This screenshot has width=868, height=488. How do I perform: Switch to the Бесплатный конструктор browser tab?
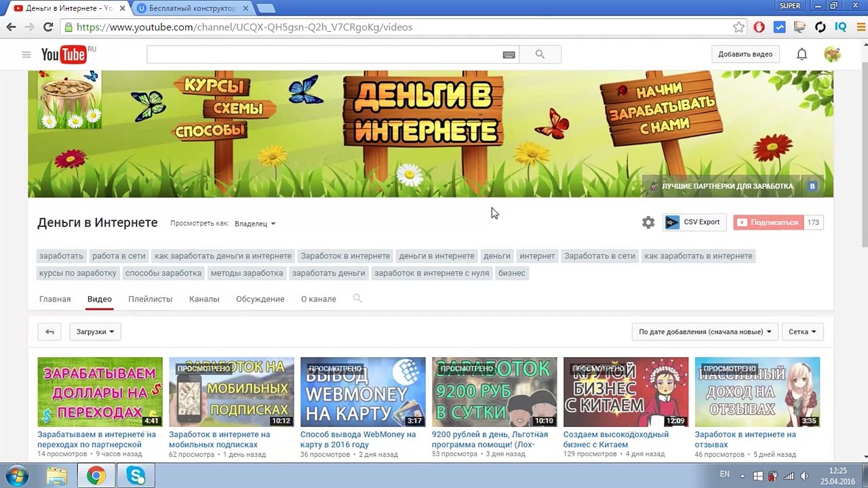point(193,8)
